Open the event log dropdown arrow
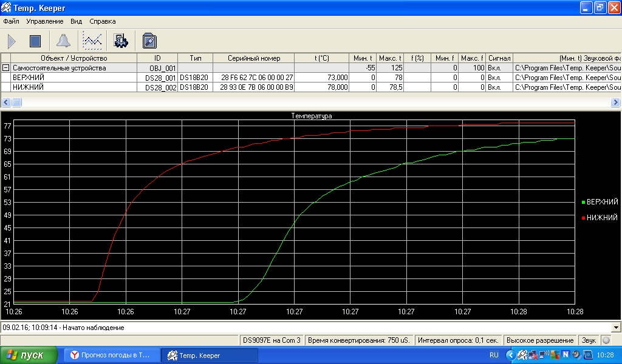Screen dimensions: 622x364 [x=616, y=328]
